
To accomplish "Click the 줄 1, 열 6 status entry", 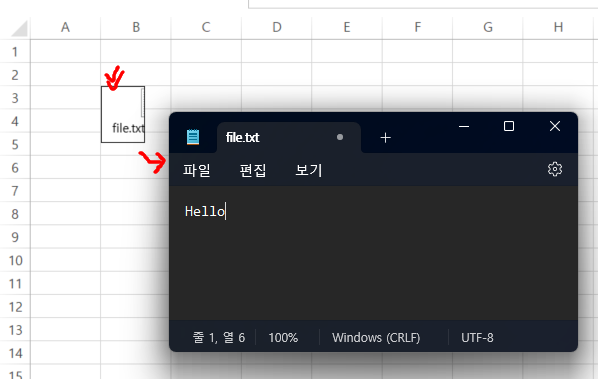I will point(219,337).
